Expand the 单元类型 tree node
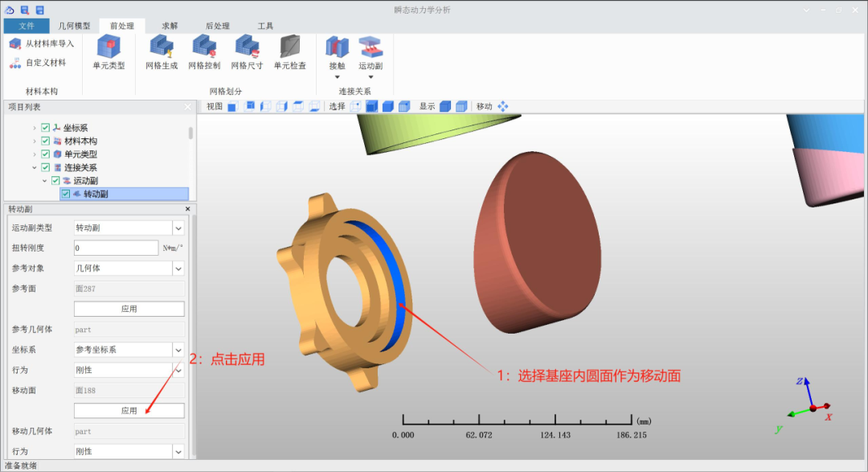Viewport: 868px width, 472px height. pos(35,154)
